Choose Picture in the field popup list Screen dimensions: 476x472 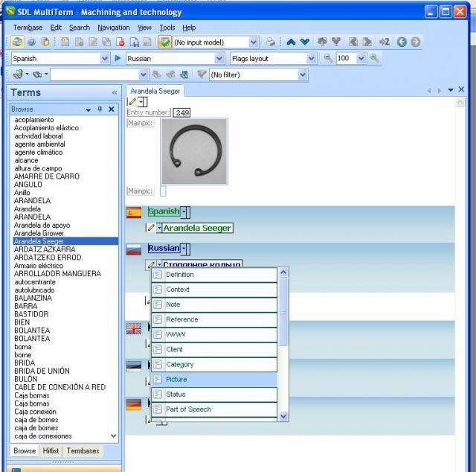coord(214,379)
